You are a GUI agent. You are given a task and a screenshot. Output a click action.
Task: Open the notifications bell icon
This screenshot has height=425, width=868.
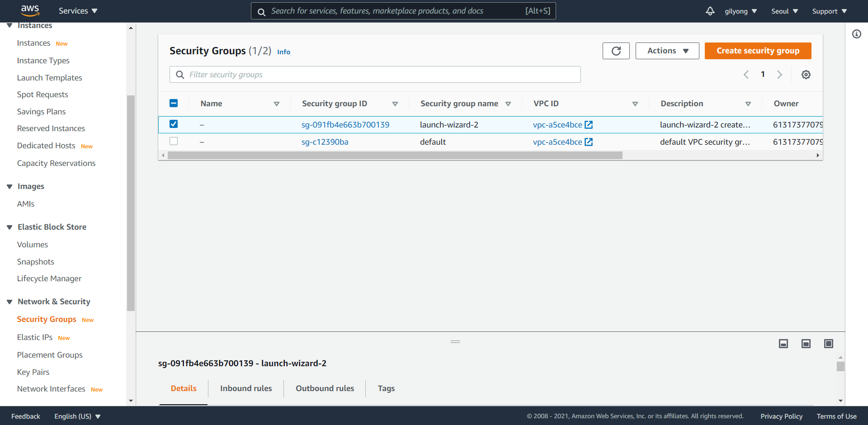710,11
